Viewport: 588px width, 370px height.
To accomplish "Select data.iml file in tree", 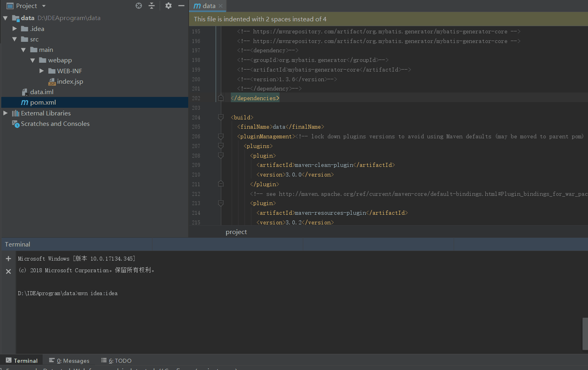I will click(x=41, y=92).
